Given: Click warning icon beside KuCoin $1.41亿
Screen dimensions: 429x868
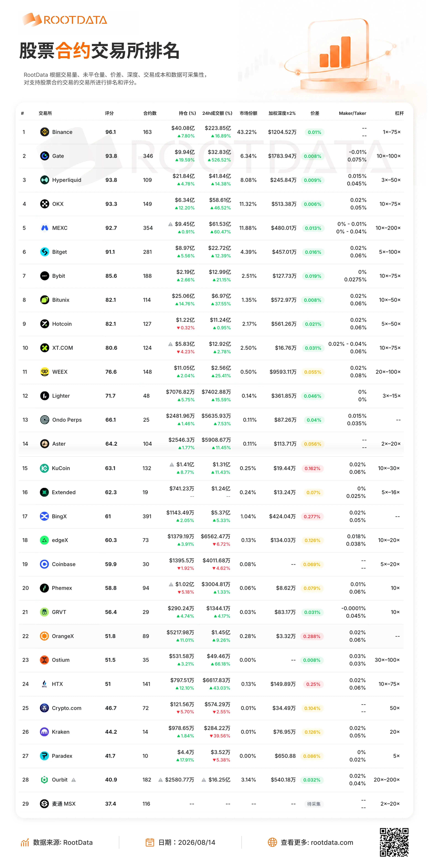Looking at the screenshot, I should pyautogui.click(x=172, y=465).
